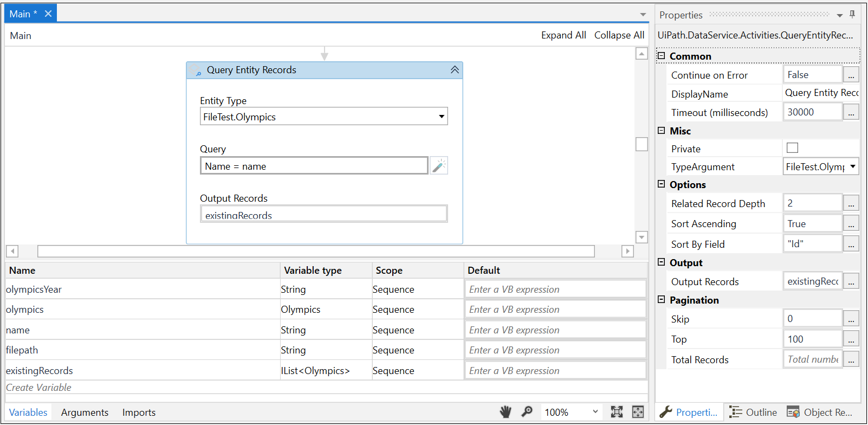Switch to the Arguments tab
Viewport: 868px width, 425px height.
(x=85, y=413)
